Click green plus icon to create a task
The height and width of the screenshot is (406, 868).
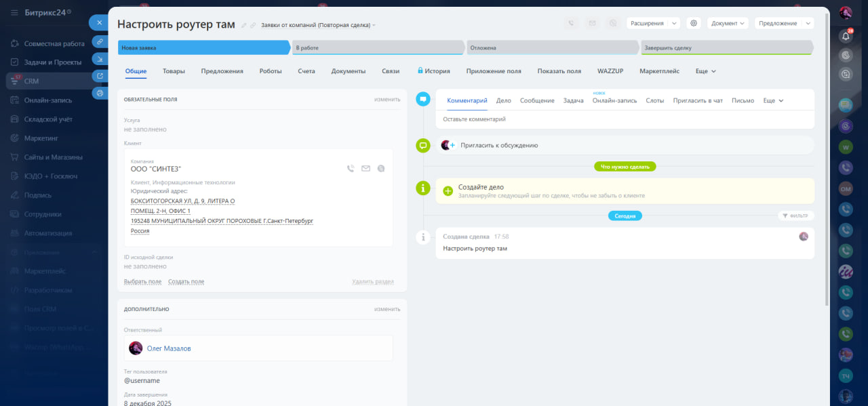448,191
